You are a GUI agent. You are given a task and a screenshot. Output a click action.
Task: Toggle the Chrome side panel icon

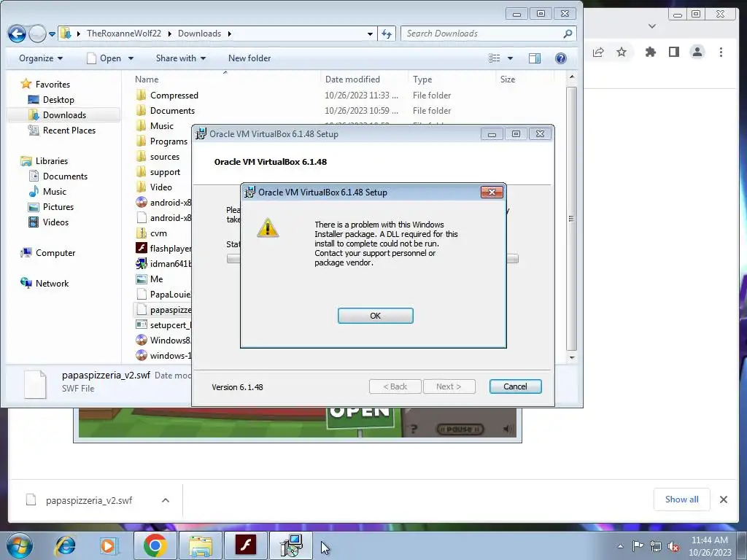(673, 52)
